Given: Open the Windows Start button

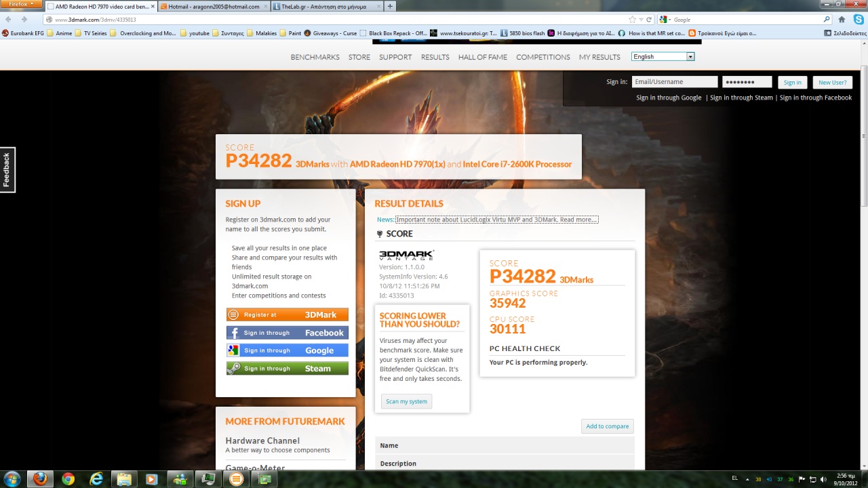Looking at the screenshot, I should click(x=13, y=479).
